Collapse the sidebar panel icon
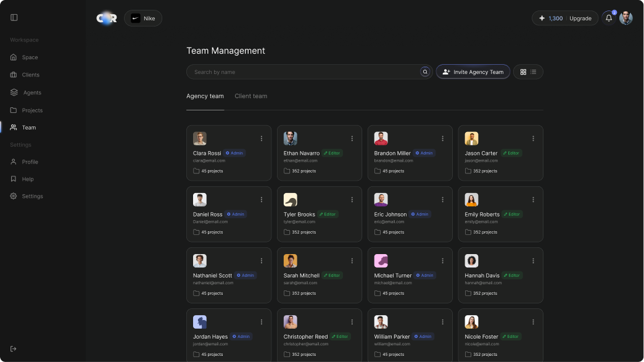 click(14, 17)
